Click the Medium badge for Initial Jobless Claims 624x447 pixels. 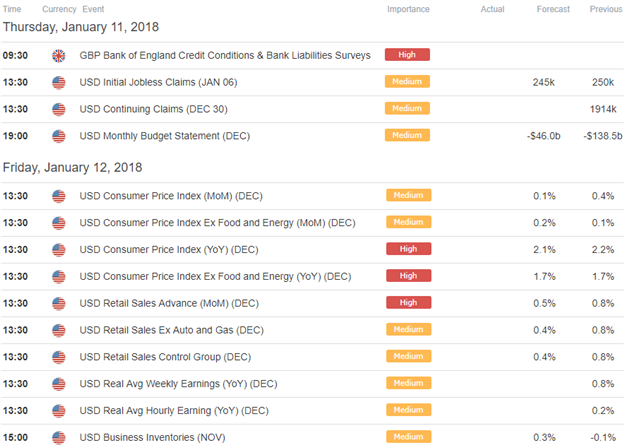tap(407, 82)
